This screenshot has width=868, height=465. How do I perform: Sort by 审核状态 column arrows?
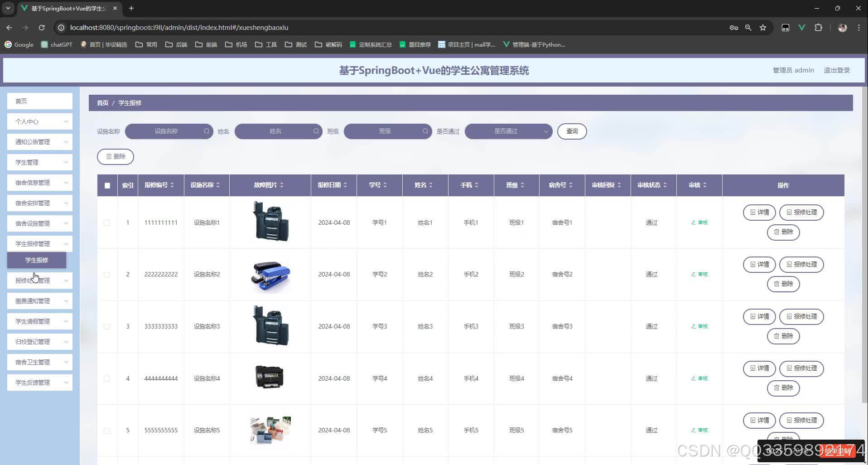pyautogui.click(x=665, y=185)
